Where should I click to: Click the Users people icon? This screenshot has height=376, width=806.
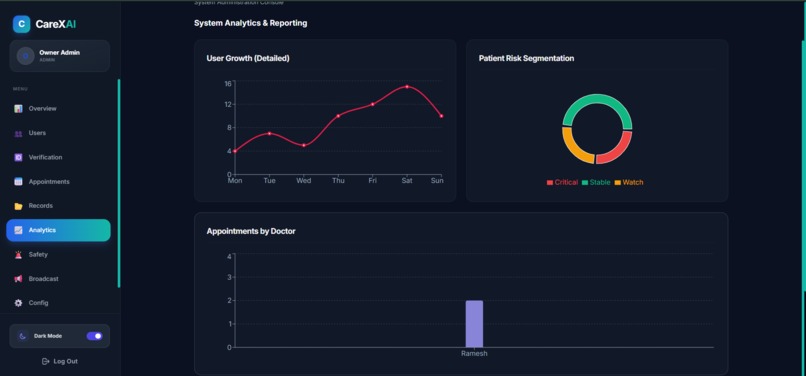coord(19,133)
